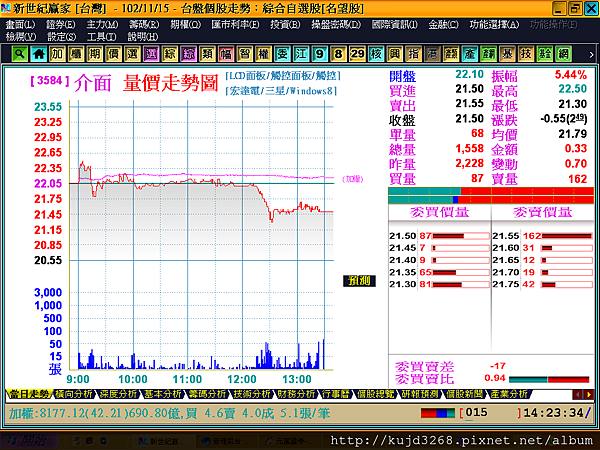
Task: Click the cyan 江 toolbar icon
Action: click(x=301, y=54)
